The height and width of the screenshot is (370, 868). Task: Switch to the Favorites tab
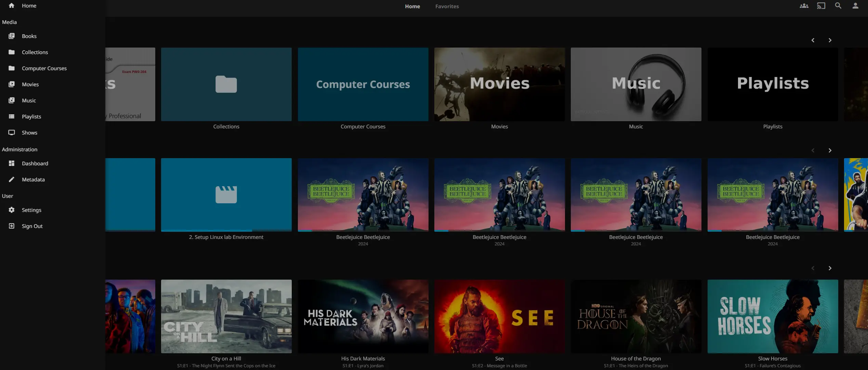click(447, 6)
